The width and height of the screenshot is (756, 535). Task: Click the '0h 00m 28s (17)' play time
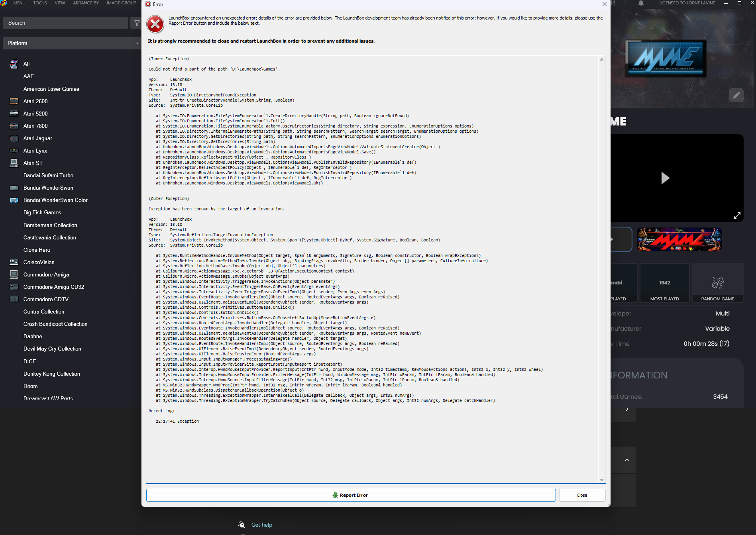707,343
